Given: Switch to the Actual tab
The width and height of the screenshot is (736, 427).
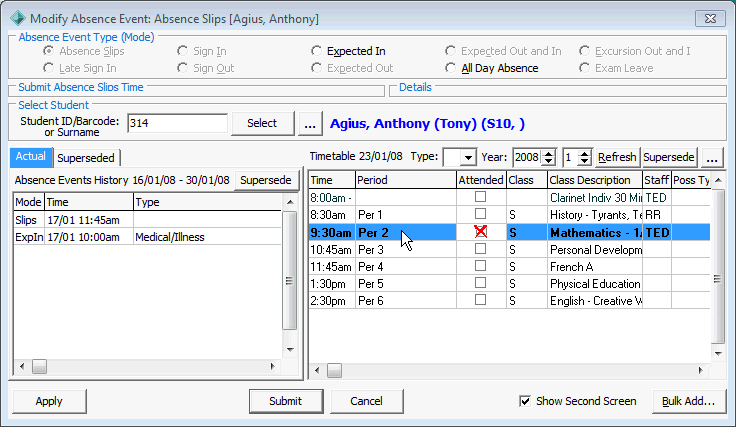Looking at the screenshot, I should tap(31, 157).
